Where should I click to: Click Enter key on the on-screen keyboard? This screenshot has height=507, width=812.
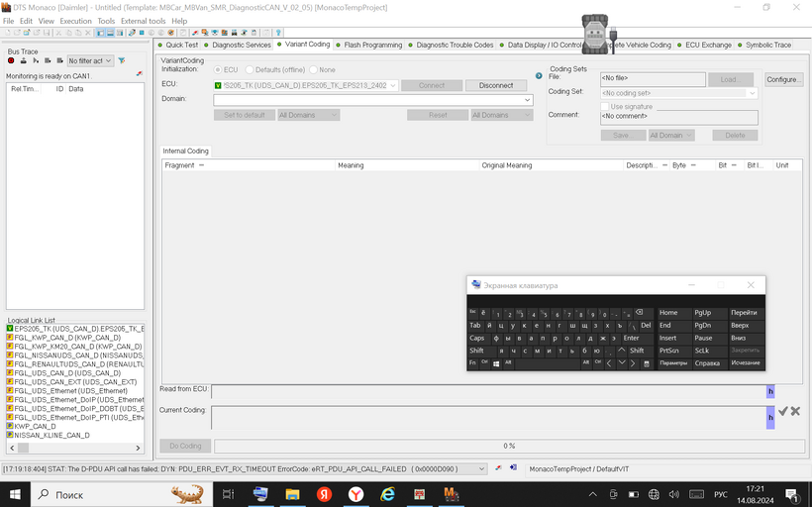click(637, 338)
